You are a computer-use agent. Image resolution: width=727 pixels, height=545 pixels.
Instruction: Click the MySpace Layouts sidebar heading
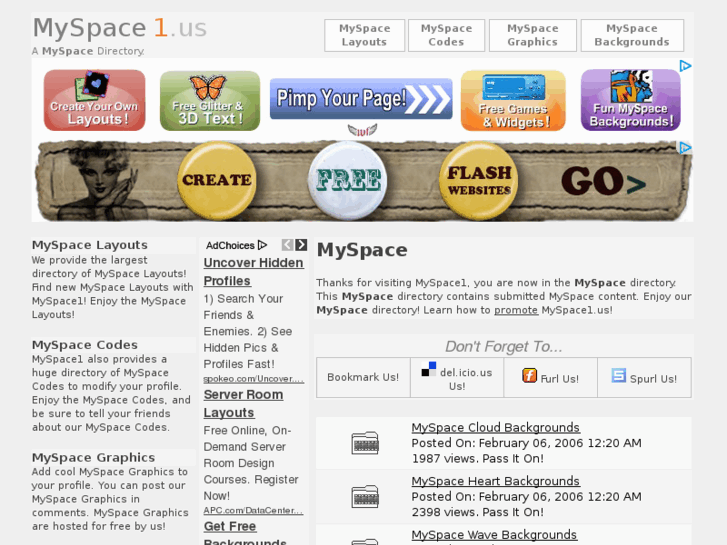[x=90, y=245]
